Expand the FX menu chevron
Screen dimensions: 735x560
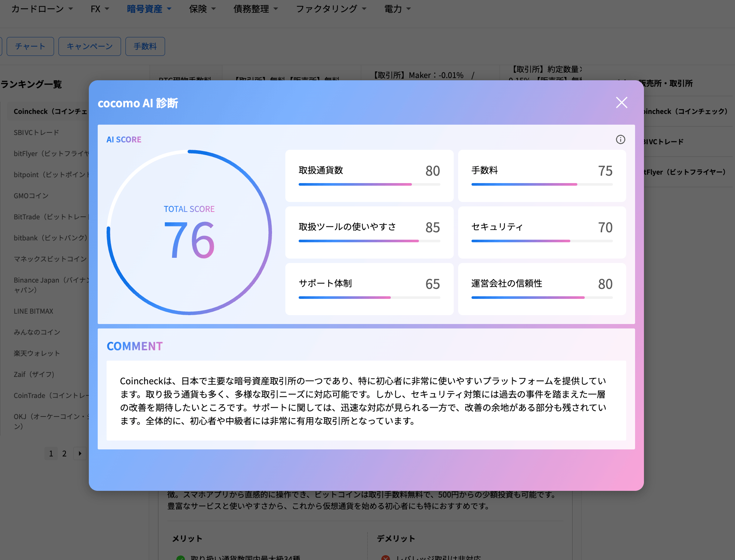107,9
